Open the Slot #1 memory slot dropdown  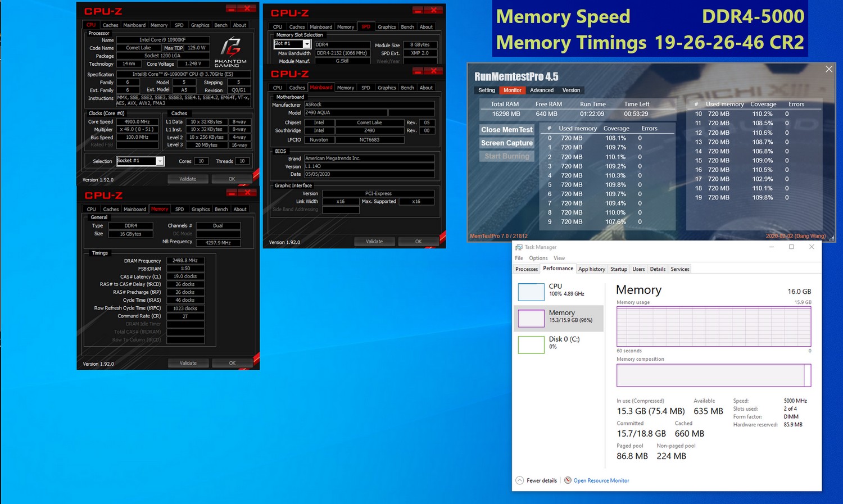pos(306,44)
